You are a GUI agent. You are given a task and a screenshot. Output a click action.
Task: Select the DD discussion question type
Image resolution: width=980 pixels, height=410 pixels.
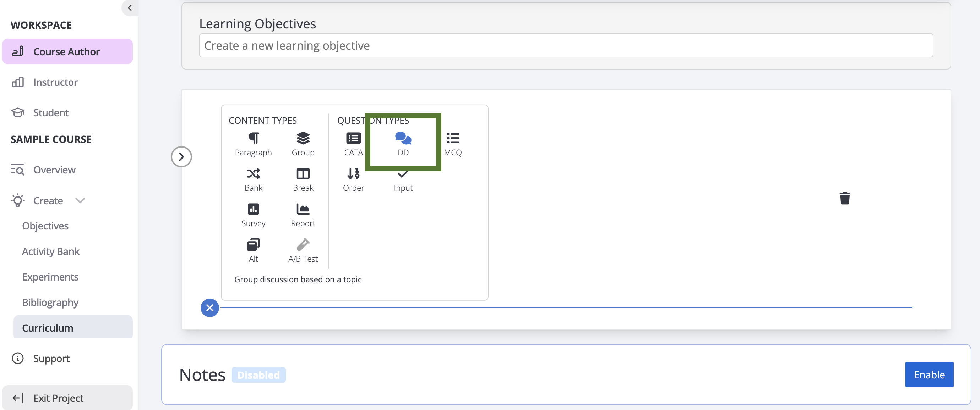click(x=403, y=144)
